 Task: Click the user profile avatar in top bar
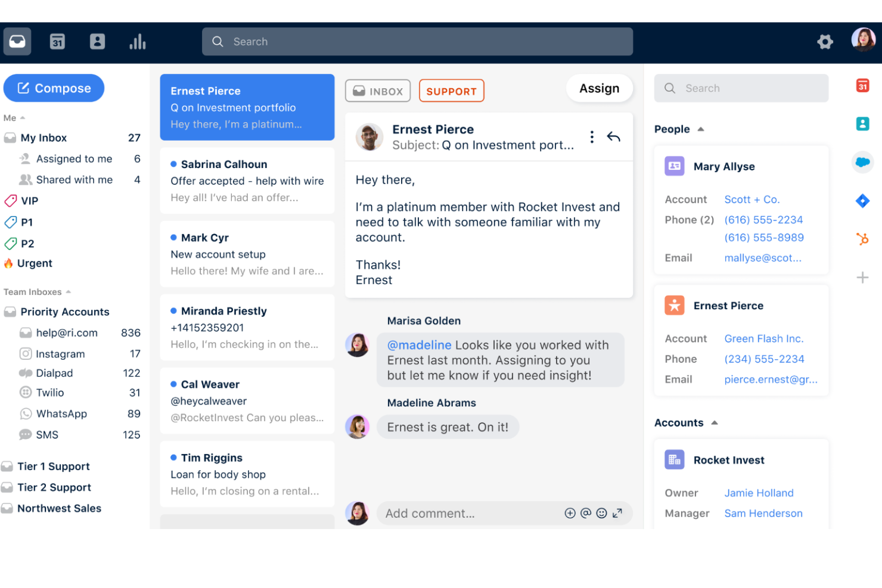point(863,41)
